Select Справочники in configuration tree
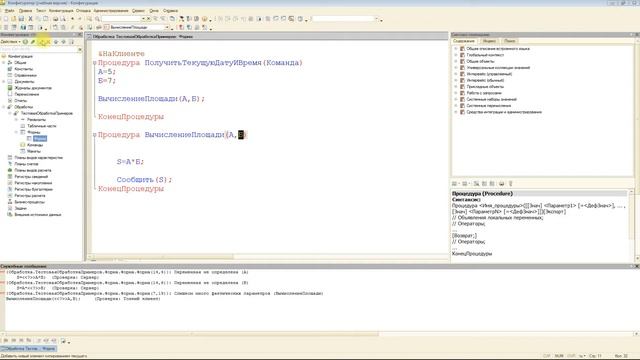Viewport: 640px width, 360px height. pos(25,75)
